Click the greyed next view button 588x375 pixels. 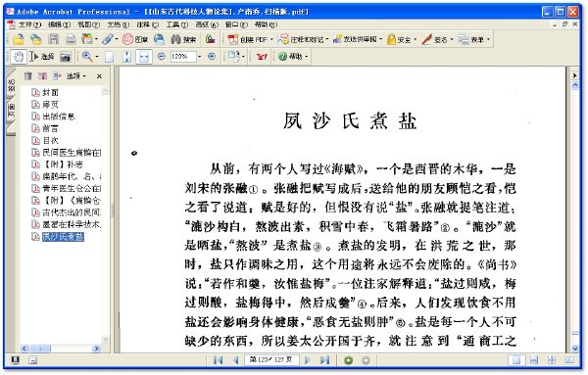coord(366,360)
